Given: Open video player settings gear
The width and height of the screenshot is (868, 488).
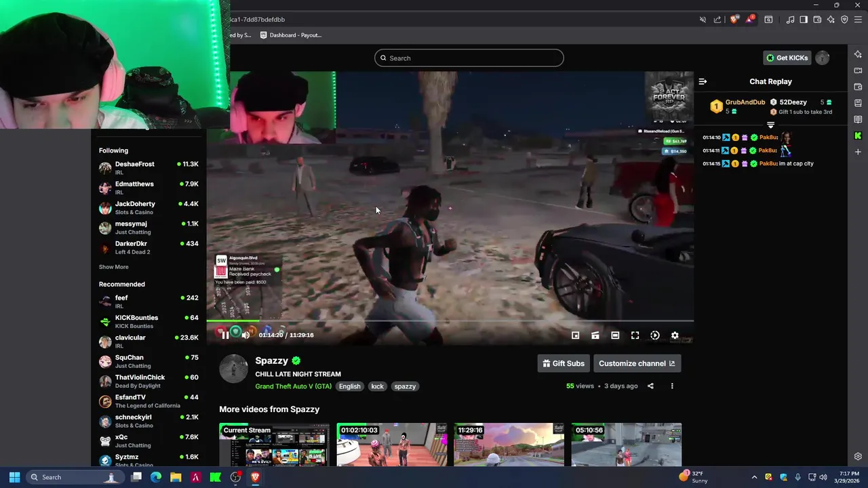Looking at the screenshot, I should pos(675,335).
